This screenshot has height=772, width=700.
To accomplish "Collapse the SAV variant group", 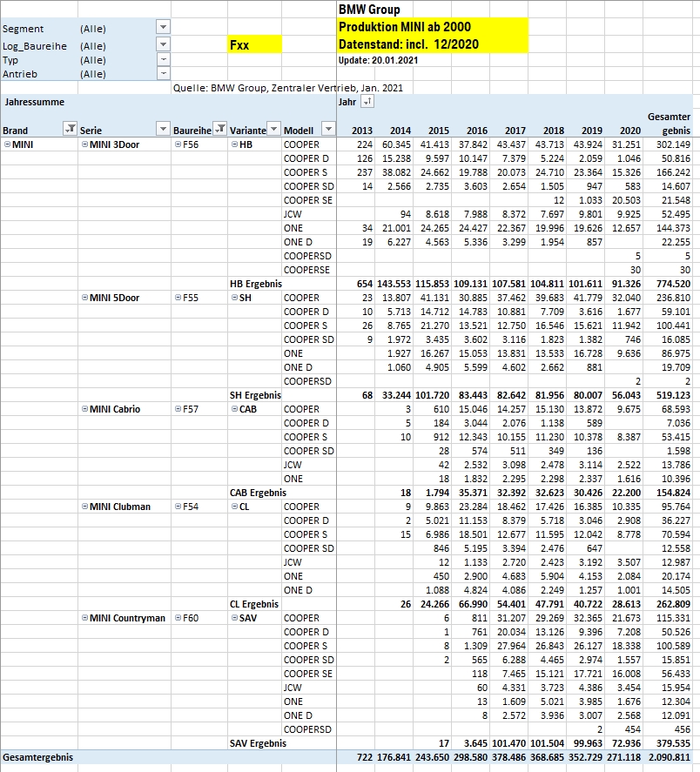I will point(234,618).
